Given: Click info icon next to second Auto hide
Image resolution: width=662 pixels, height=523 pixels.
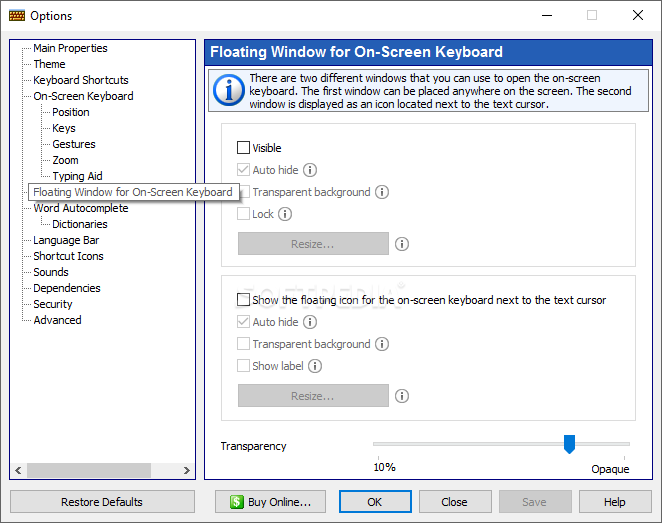Looking at the screenshot, I should (310, 322).
